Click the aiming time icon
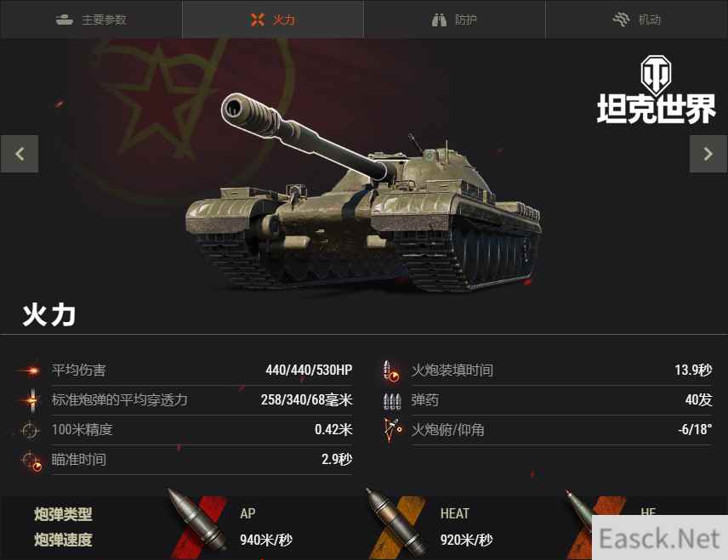Viewport: 728px width, 560px height. pos(31,461)
